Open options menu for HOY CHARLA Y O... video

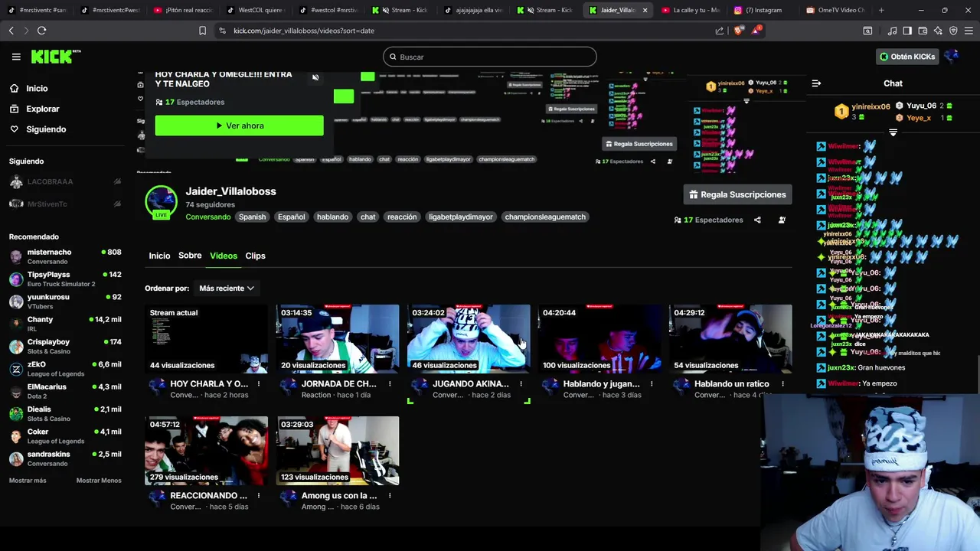tap(259, 384)
